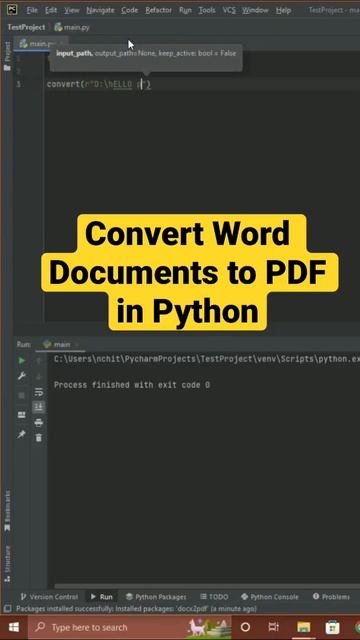Open the VCS menu
Image resolution: width=360 pixels, height=640 pixels.
click(x=229, y=10)
